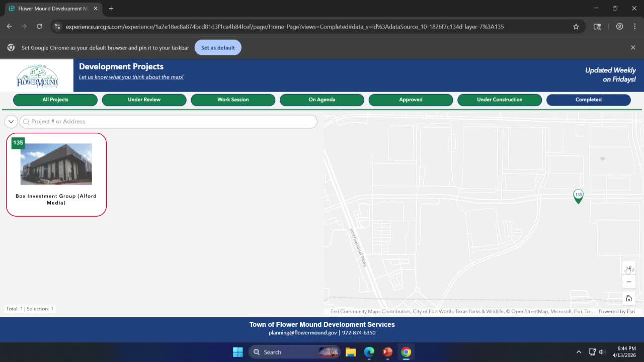The width and height of the screenshot is (644, 362).
Task: Expand the search options chevron
Action: point(11,122)
